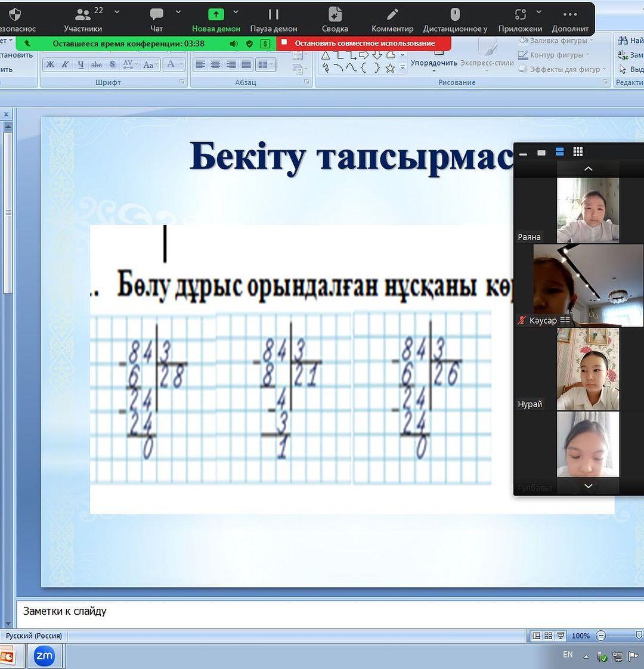Switch to Slide Sorter view
Image resolution: width=644 pixels, height=669 pixels.
click(x=549, y=636)
